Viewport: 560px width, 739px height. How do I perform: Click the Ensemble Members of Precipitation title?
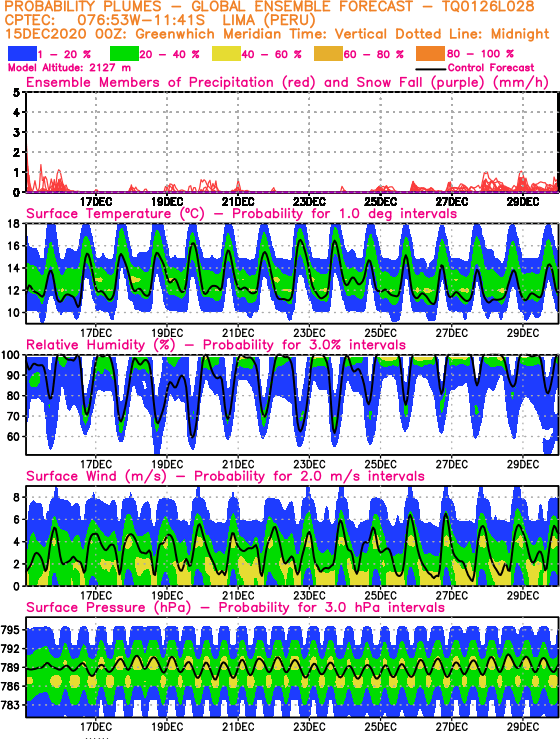coord(288,82)
